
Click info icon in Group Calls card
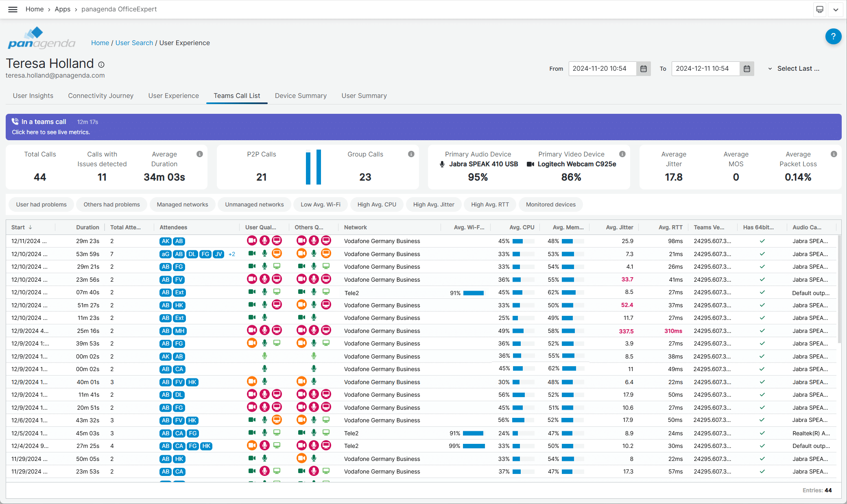(411, 154)
